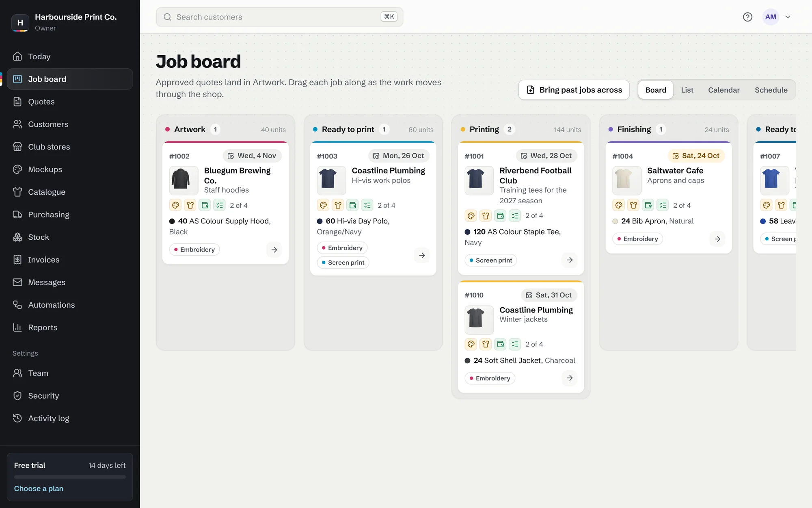Click the Messages envelope icon

pyautogui.click(x=17, y=282)
